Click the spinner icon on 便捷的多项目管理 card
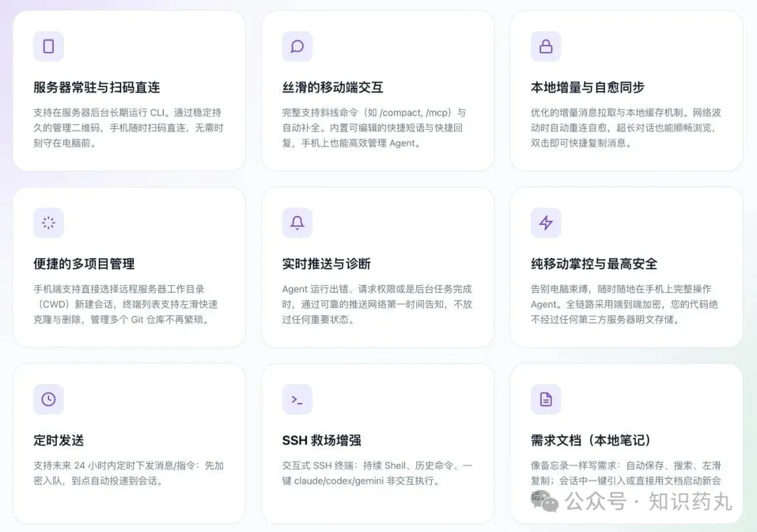The height and width of the screenshot is (532, 757). coord(48,222)
